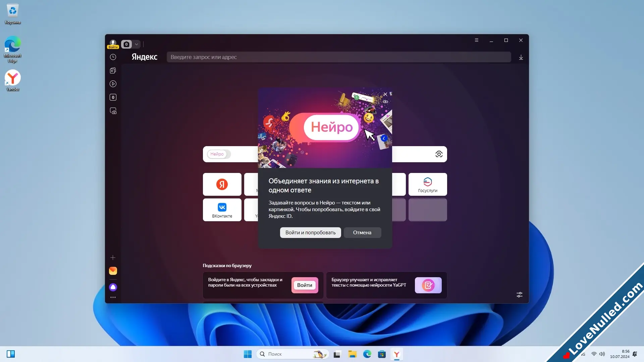Viewport: 644px width, 362px height.
Task: Launch Alice assistant icon in the sidebar
Action: tap(113, 287)
